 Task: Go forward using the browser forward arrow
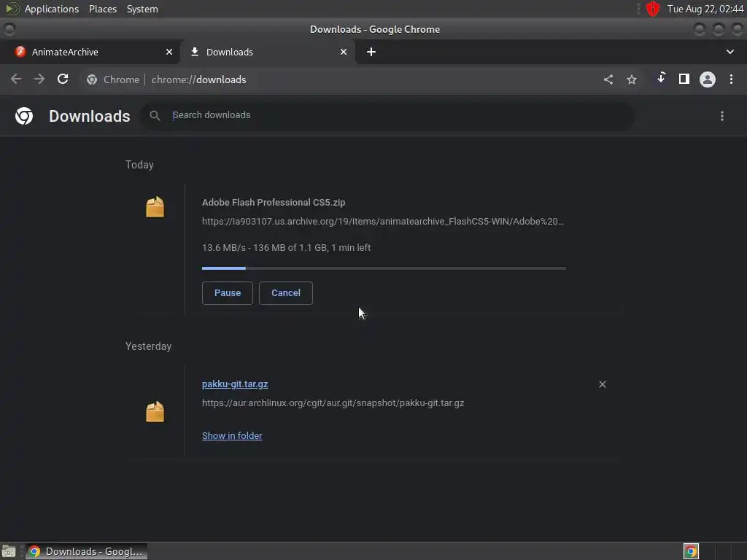tap(39, 79)
